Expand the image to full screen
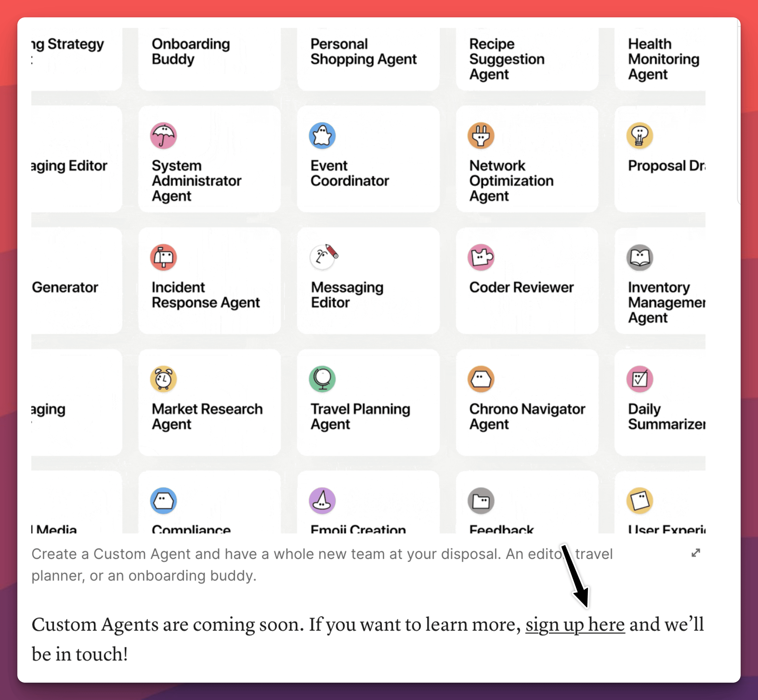This screenshot has width=758, height=700. pos(695,553)
